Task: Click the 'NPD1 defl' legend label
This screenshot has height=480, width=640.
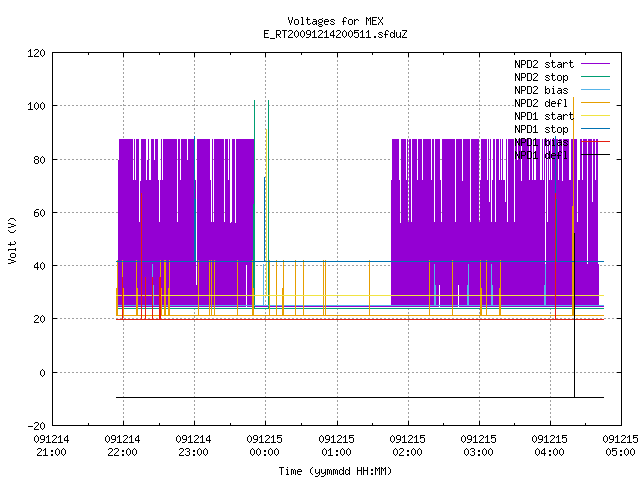Action: pos(541,155)
